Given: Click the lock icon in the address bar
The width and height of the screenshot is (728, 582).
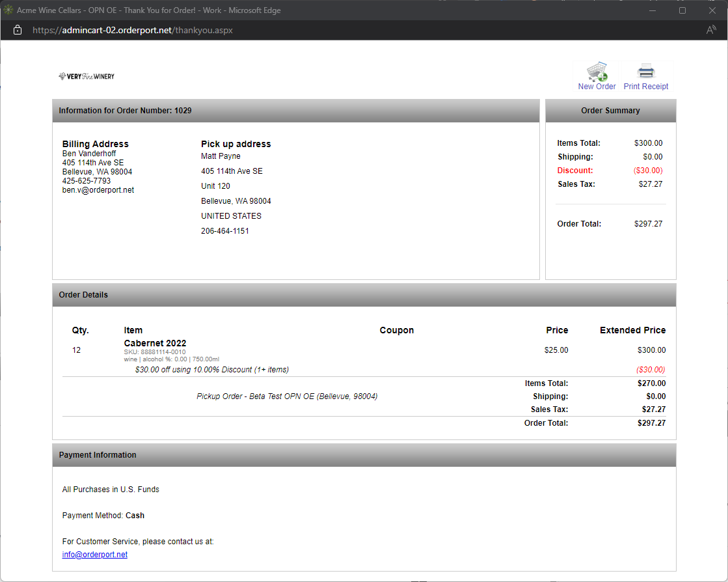Looking at the screenshot, I should click(17, 29).
